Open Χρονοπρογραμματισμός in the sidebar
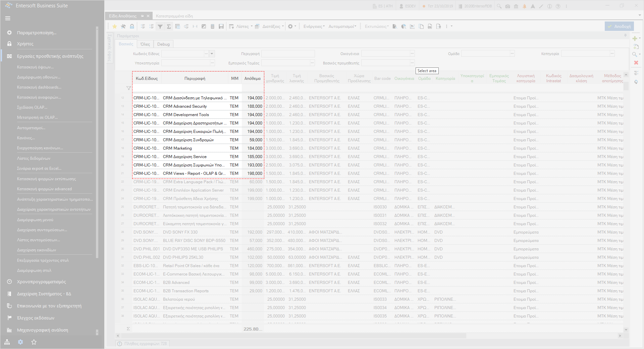Viewport: 644px width, 349px height. [42, 282]
